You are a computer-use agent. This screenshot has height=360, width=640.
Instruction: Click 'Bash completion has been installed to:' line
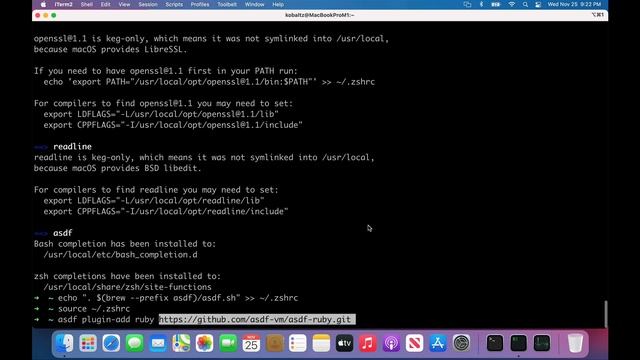click(x=125, y=244)
